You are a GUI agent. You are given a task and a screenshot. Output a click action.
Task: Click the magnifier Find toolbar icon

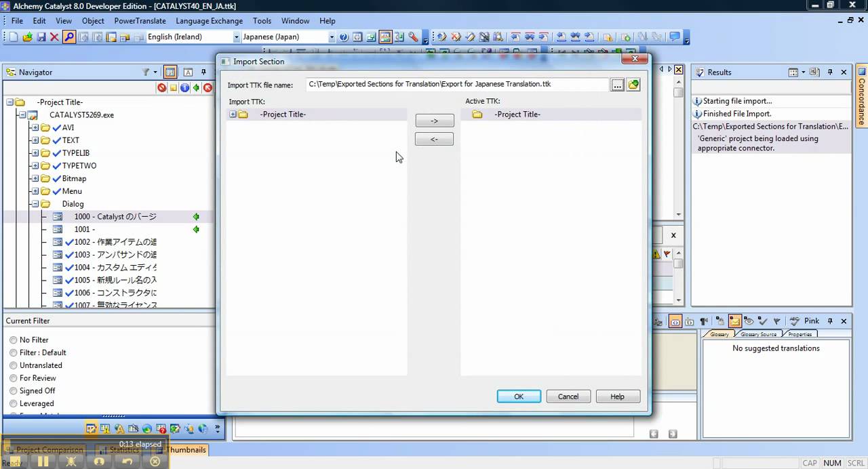click(x=69, y=37)
